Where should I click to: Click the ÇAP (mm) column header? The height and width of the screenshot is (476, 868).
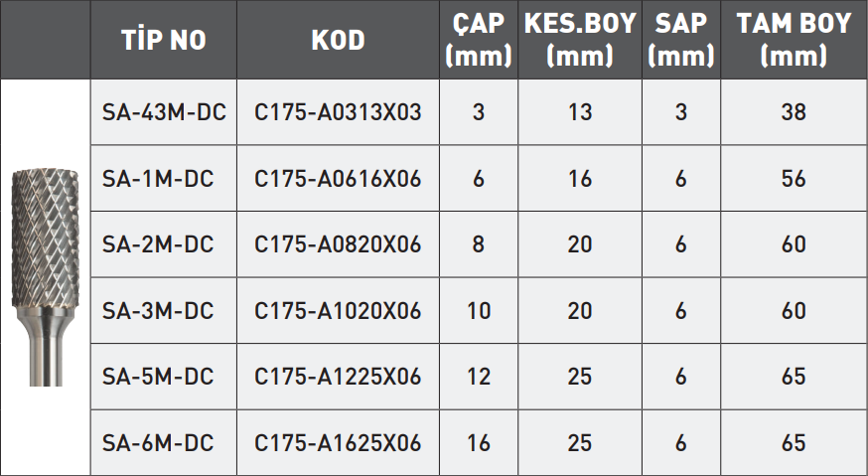coord(479,41)
